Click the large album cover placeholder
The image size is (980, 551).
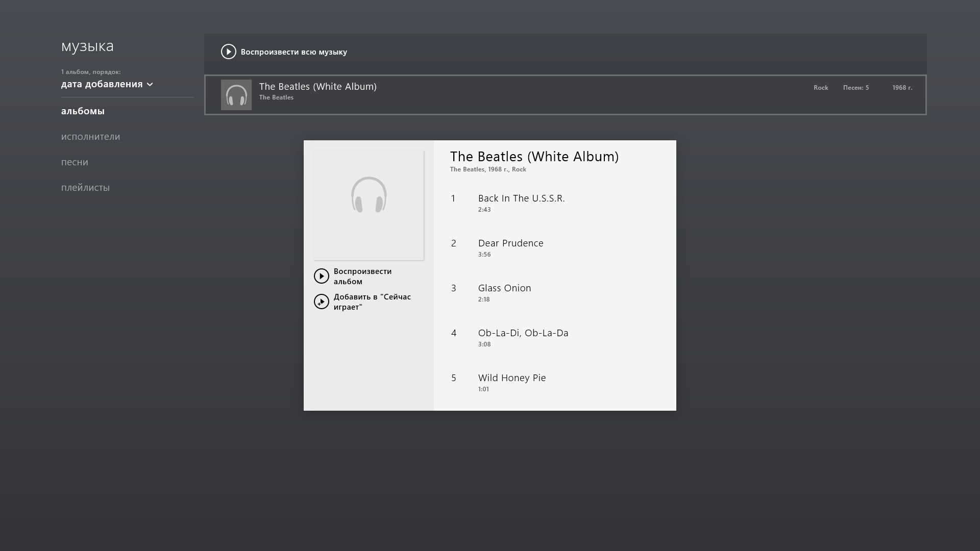pyautogui.click(x=369, y=205)
